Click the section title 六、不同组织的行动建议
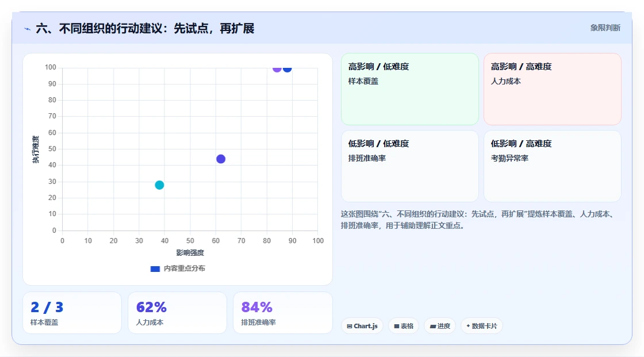This screenshot has height=357, width=644. pyautogui.click(x=144, y=28)
